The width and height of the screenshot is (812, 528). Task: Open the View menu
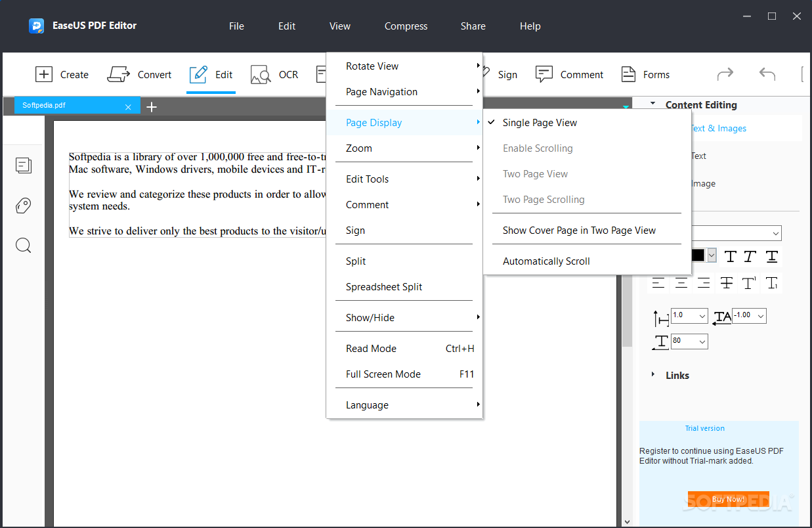340,26
